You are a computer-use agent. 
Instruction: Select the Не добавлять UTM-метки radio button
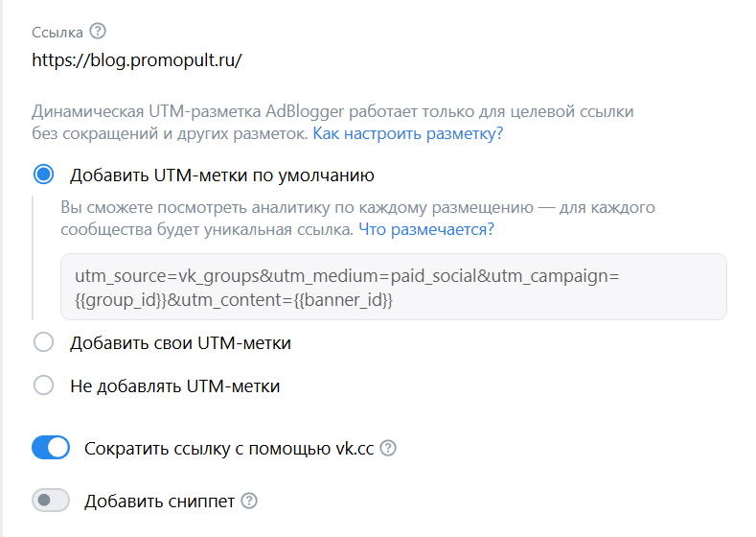(43, 385)
